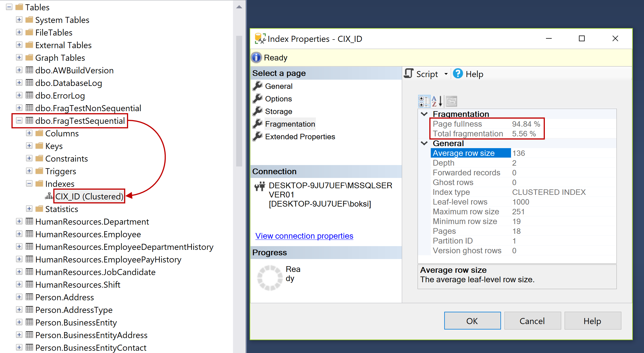The image size is (644, 353).
Task: Click the CIX_ID clustered index icon
Action: click(x=49, y=196)
